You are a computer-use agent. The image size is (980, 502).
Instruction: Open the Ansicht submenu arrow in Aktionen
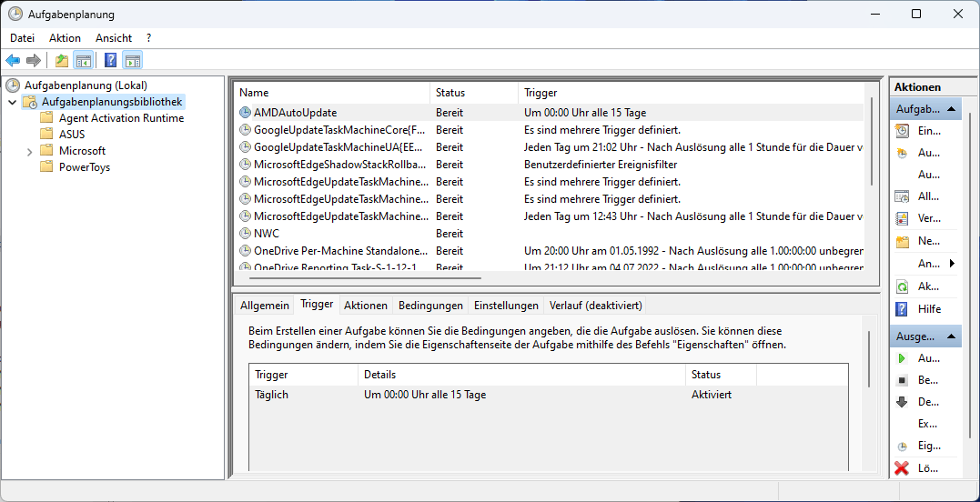pyautogui.click(x=952, y=264)
